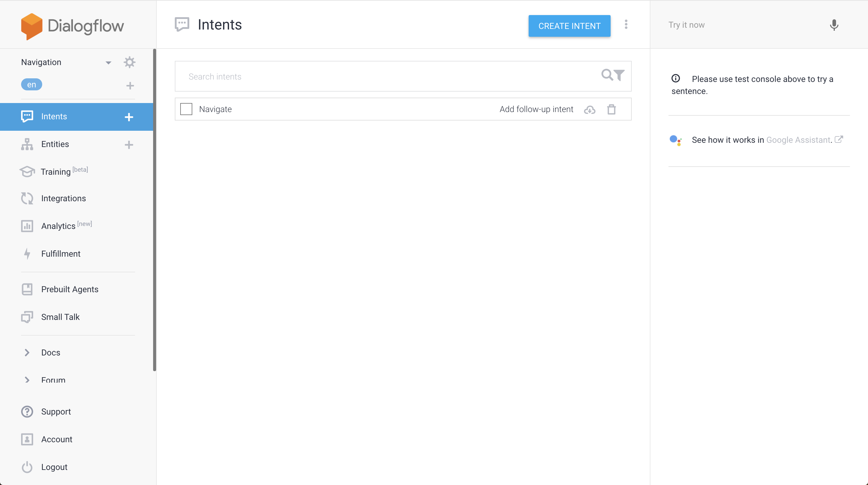
Task: Open the Google Assistant link
Action: click(798, 140)
